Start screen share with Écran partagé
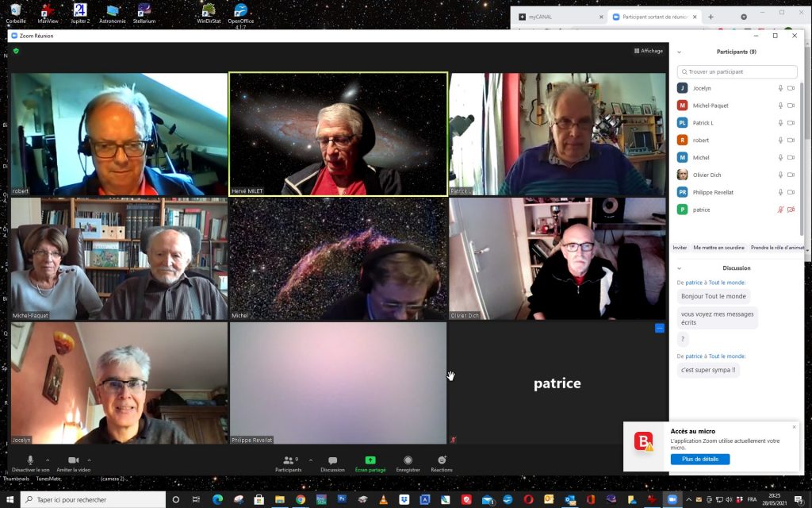The image size is (812, 508). tap(370, 463)
